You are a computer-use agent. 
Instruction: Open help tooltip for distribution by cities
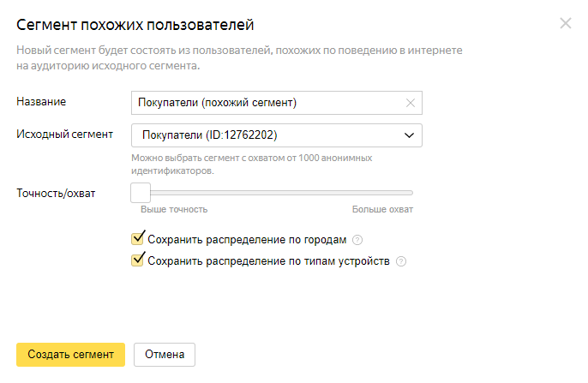[357, 240]
